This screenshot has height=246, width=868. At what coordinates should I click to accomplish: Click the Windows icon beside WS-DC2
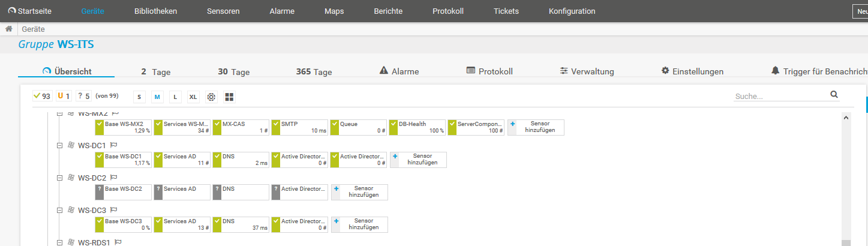tap(71, 178)
